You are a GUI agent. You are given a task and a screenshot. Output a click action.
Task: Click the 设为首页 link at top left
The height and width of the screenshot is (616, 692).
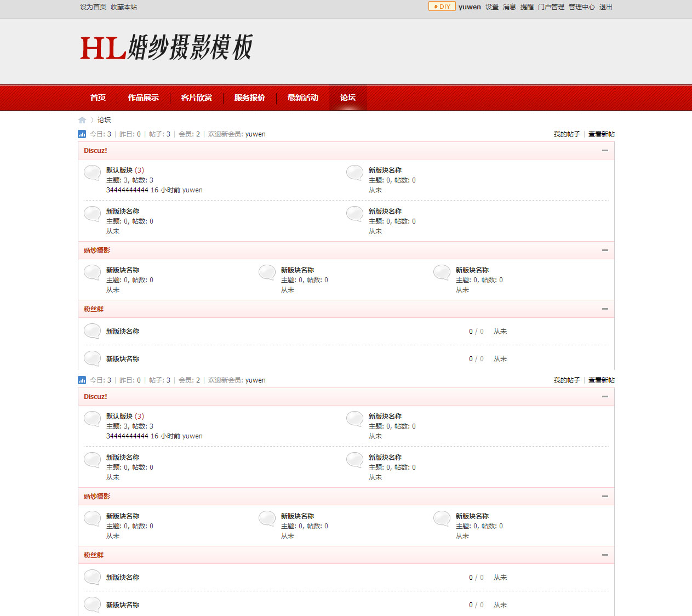93,7
